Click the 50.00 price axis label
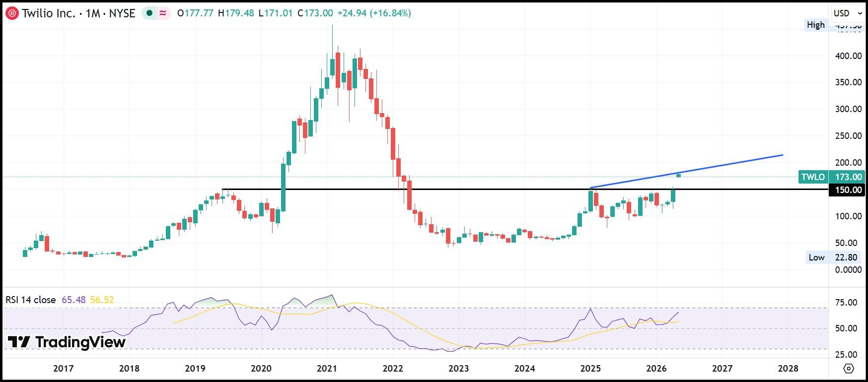 pyautogui.click(x=847, y=243)
